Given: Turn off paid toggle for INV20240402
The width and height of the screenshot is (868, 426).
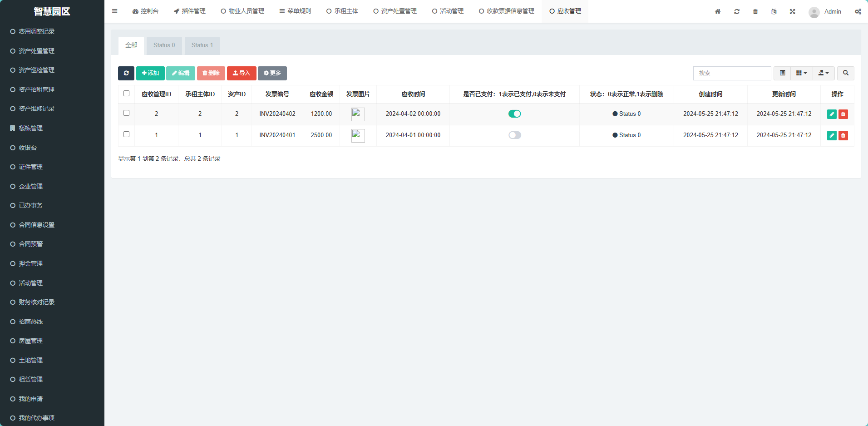Looking at the screenshot, I should tap(514, 114).
